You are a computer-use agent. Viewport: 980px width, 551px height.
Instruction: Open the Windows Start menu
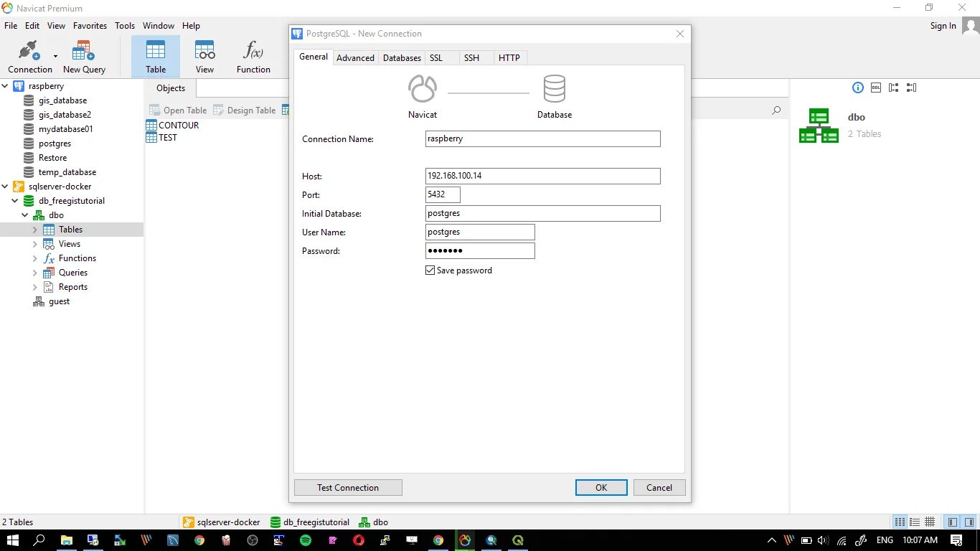[13, 540]
